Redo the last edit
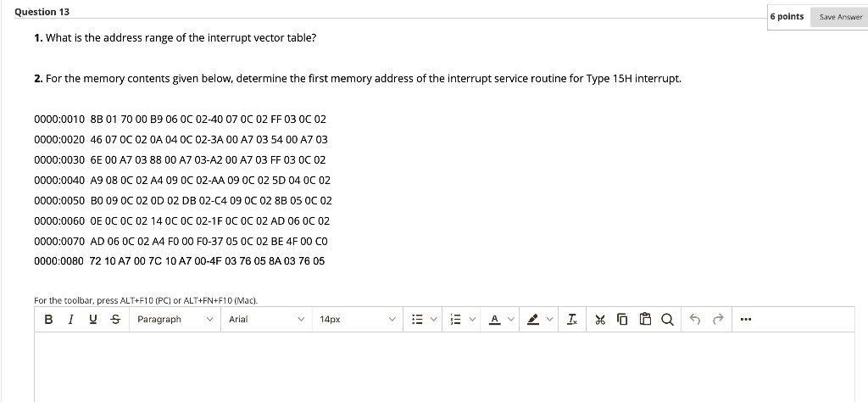 click(718, 320)
